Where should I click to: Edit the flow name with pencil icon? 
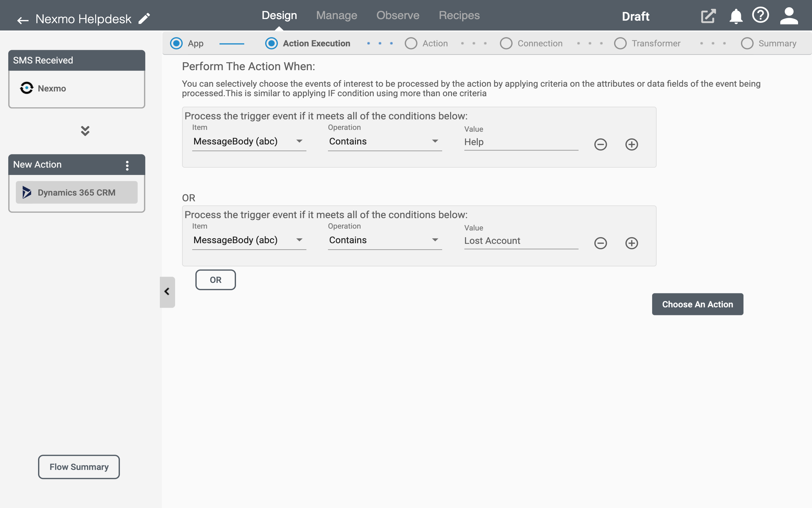144,18
